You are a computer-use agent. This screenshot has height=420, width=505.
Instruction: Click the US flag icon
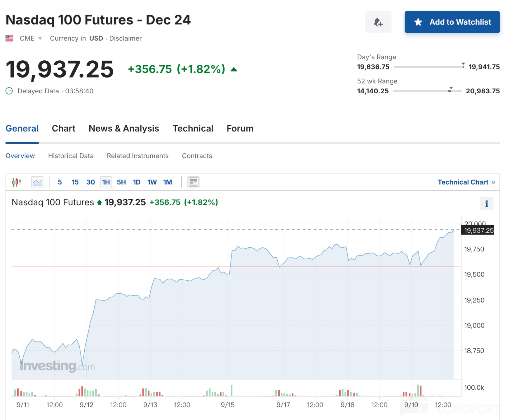click(9, 38)
